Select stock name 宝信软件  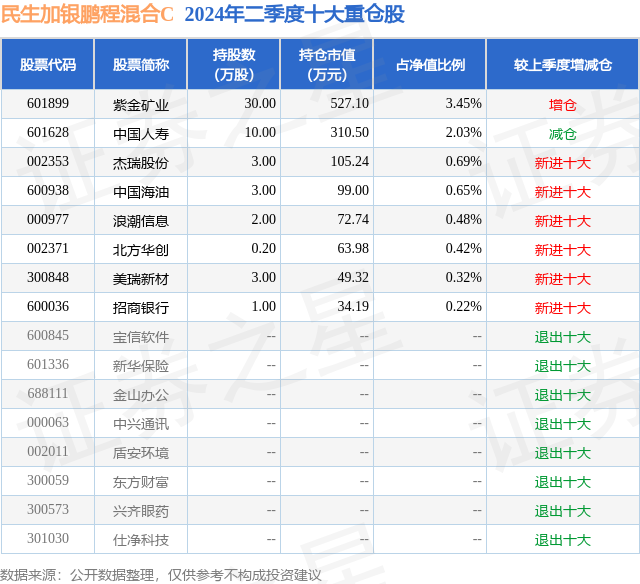(x=141, y=337)
